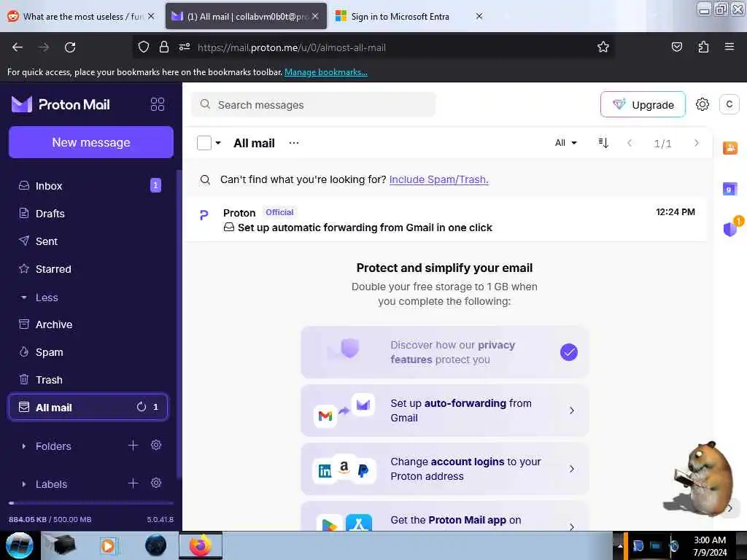Open the Firefox extensions icon
The height and width of the screenshot is (560, 747).
pyautogui.click(x=703, y=47)
